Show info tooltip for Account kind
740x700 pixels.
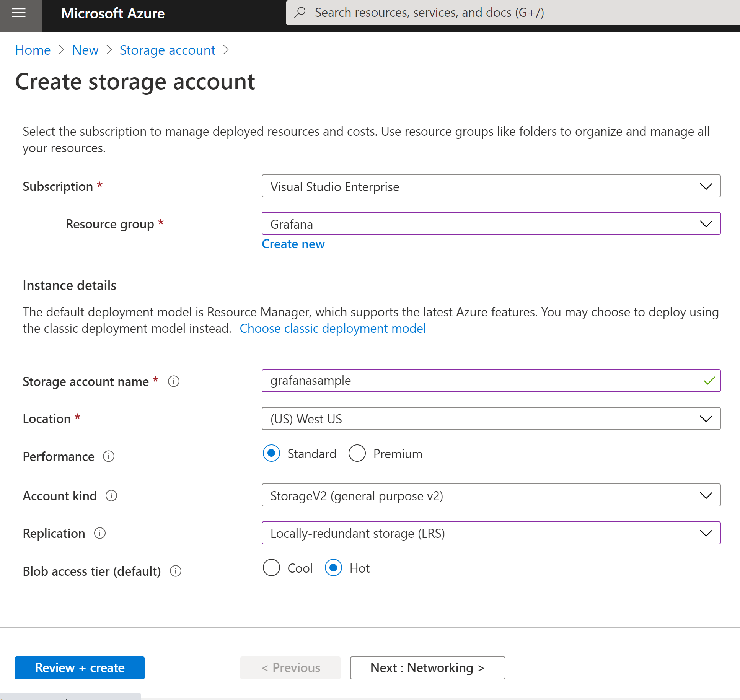coord(111,496)
